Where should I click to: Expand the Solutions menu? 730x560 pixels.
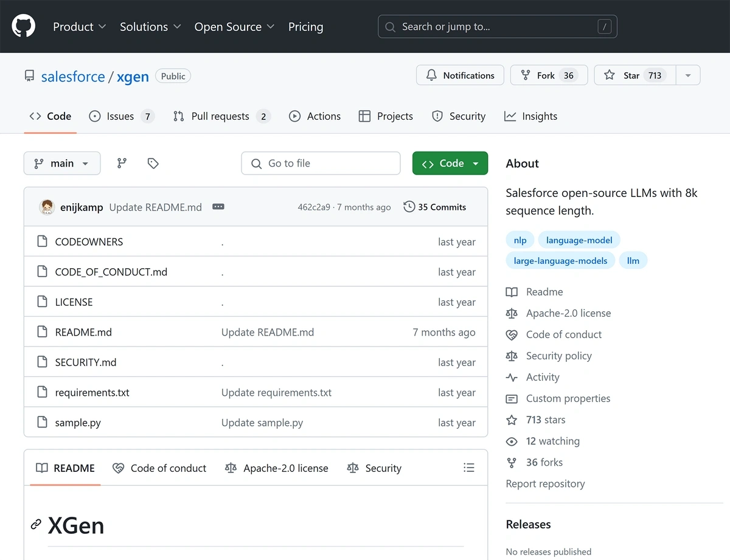[150, 27]
